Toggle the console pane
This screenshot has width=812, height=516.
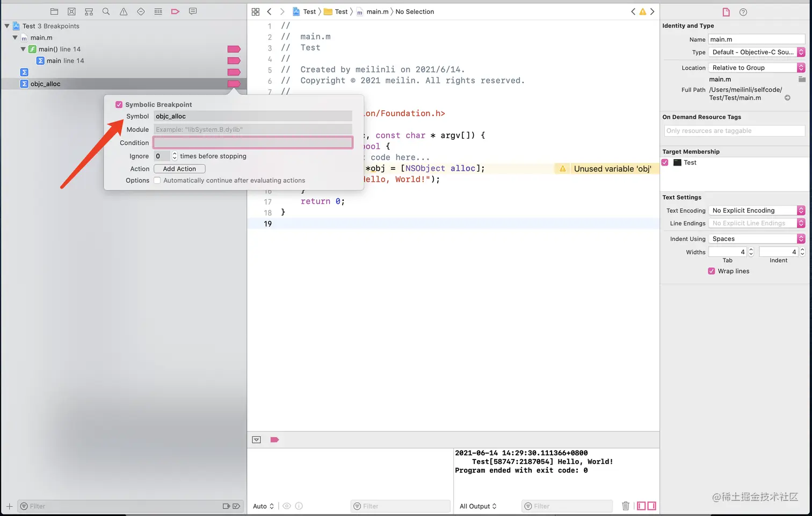tap(651, 506)
